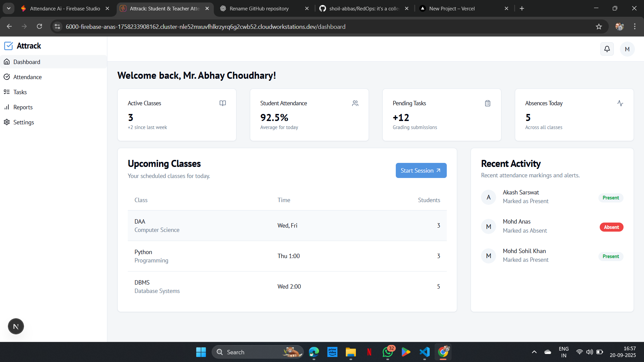Click the Attrack checkmark logo
Viewport: 644px width, 362px height.
coord(9,46)
